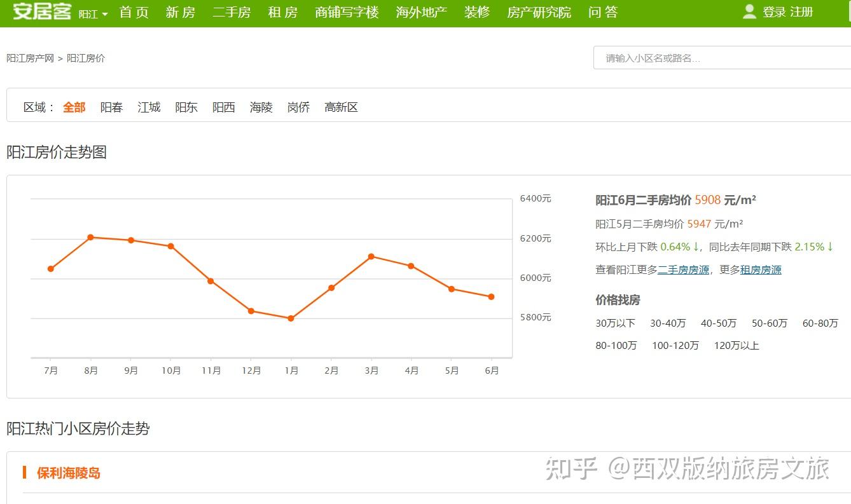Image resolution: width=851 pixels, height=504 pixels.
Task: Click 阳江房产网 breadcrumb link
Action: tap(30, 58)
